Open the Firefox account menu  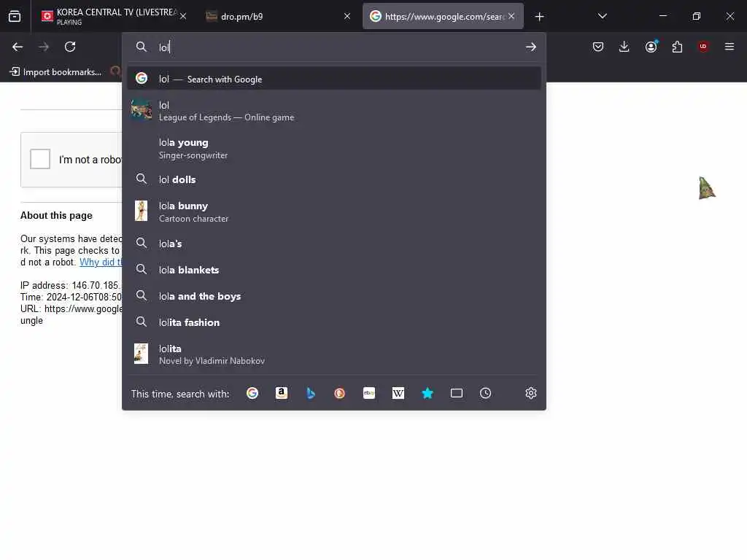pyautogui.click(x=651, y=47)
